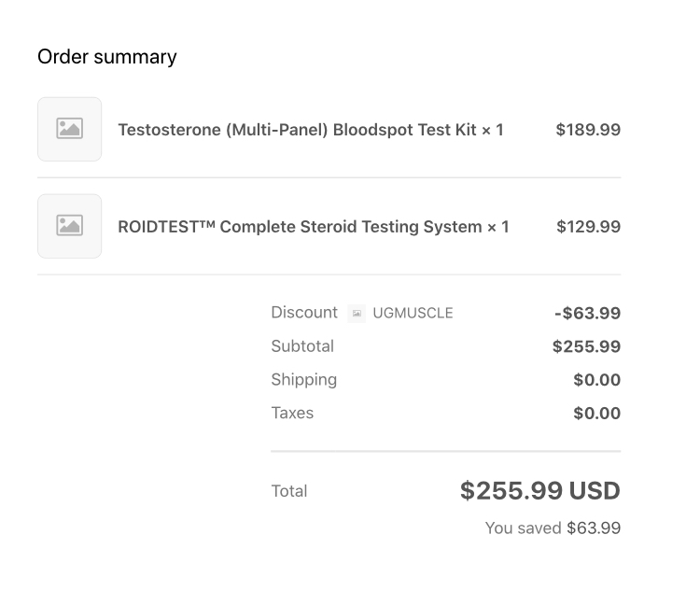Click the Subtotal label
Image resolution: width=700 pixels, height=591 pixels.
click(x=302, y=346)
